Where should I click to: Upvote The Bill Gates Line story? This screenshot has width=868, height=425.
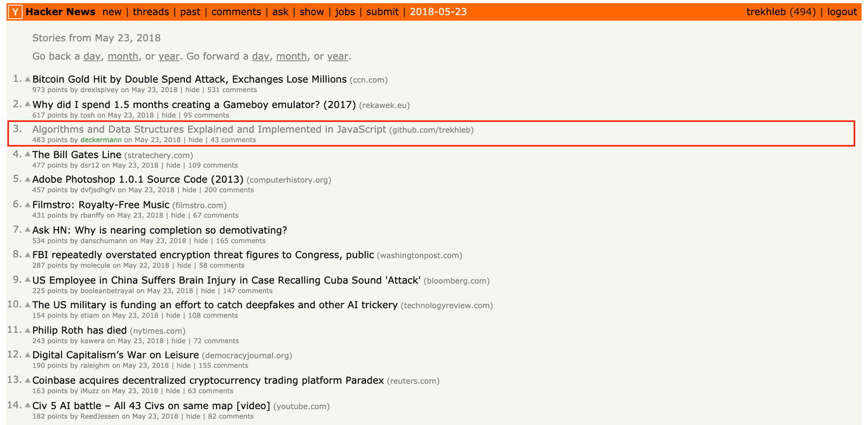(x=27, y=155)
